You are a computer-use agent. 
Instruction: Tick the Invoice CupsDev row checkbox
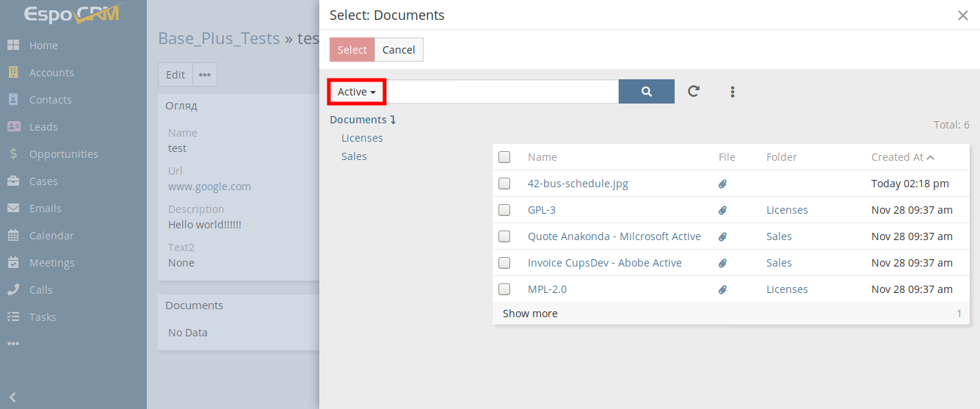(504, 263)
